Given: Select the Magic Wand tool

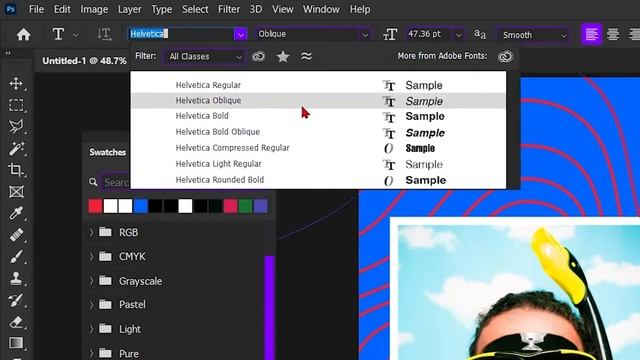Looking at the screenshot, I should click(x=16, y=148).
